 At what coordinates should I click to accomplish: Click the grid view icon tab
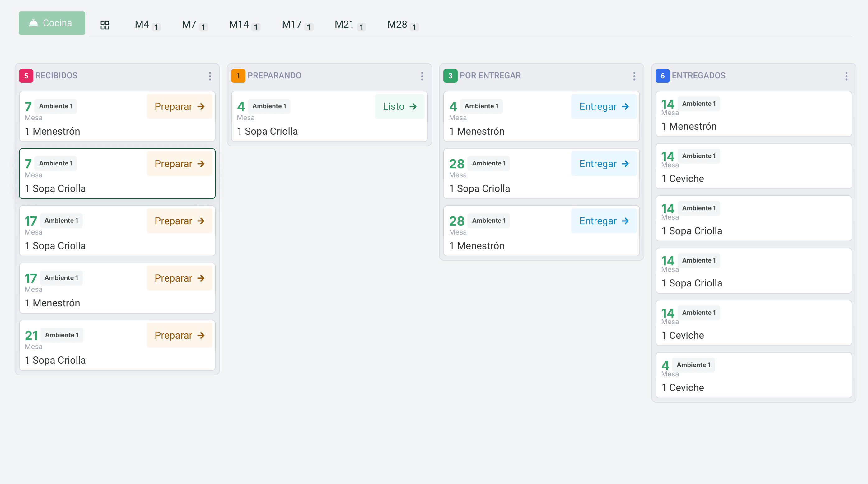coord(105,25)
